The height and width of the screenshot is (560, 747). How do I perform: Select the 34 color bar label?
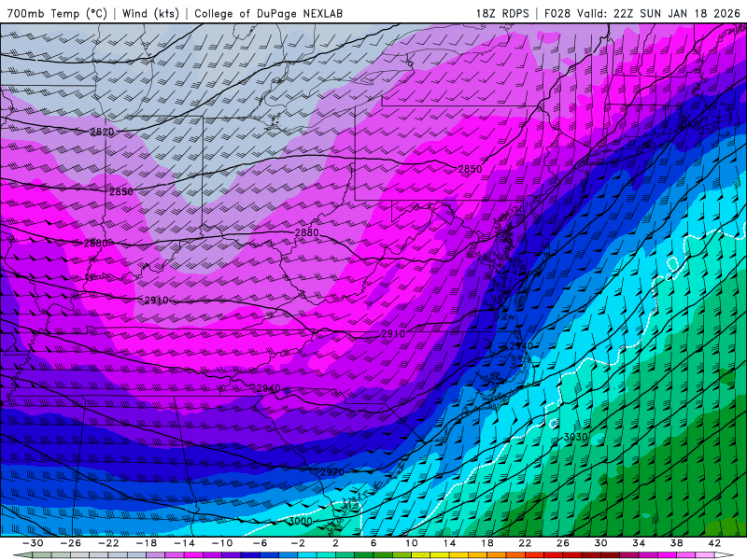point(639,543)
